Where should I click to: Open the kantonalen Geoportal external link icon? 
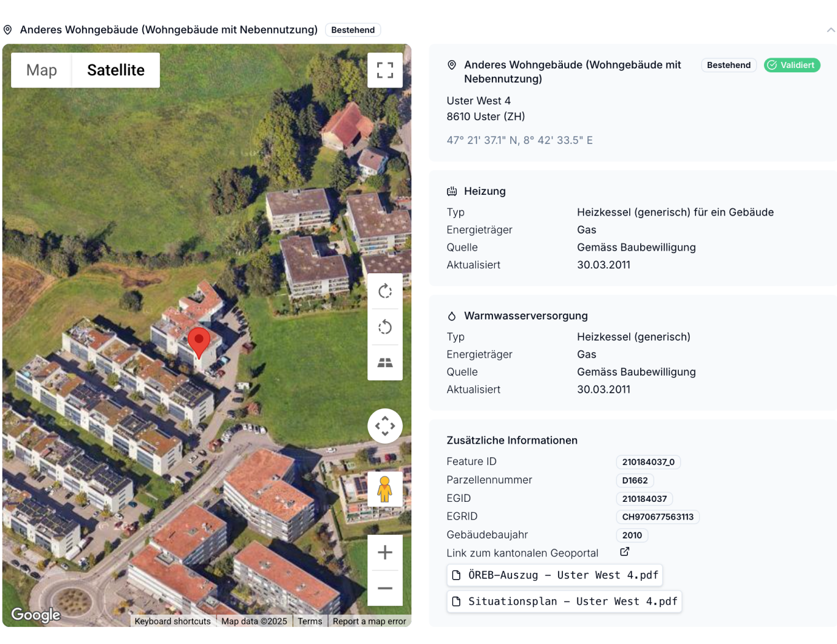click(624, 552)
